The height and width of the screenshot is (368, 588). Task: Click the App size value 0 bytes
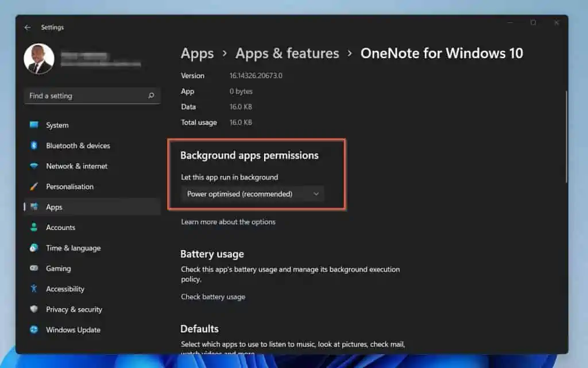(x=241, y=91)
